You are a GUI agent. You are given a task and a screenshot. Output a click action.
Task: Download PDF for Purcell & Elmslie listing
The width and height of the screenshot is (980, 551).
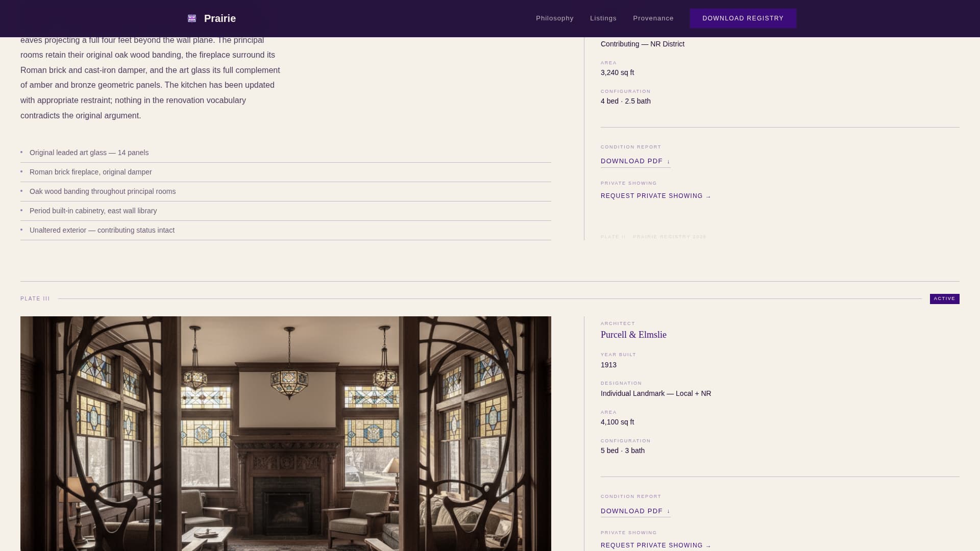coord(635,511)
